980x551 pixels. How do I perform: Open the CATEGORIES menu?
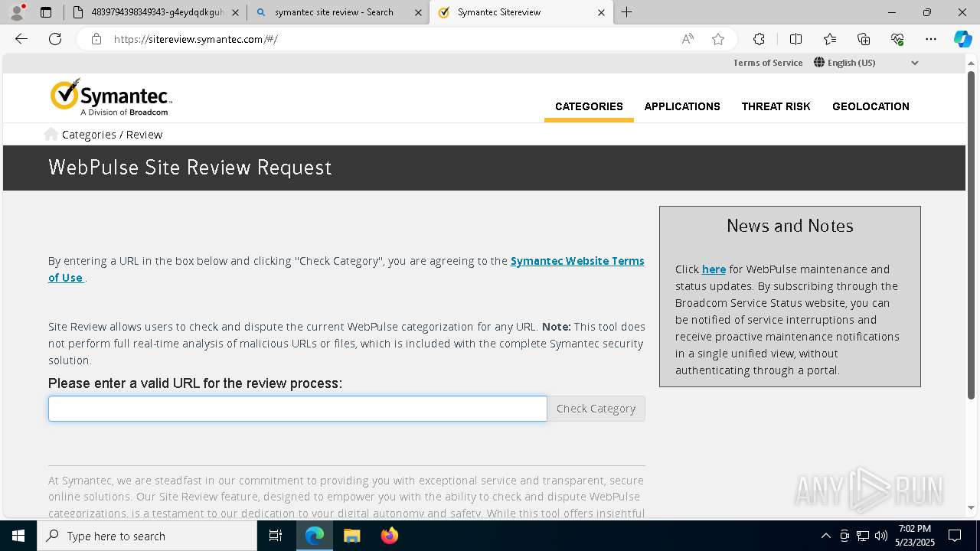(x=589, y=106)
